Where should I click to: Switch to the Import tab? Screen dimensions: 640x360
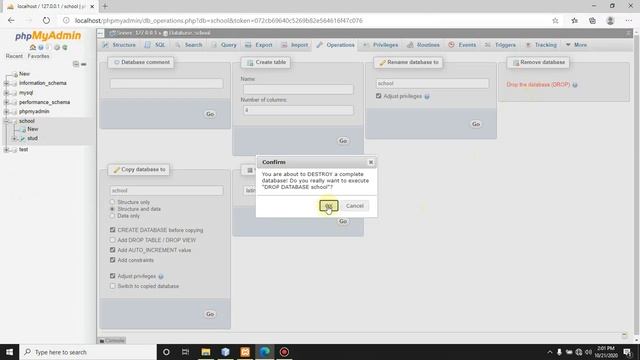[x=295, y=45]
